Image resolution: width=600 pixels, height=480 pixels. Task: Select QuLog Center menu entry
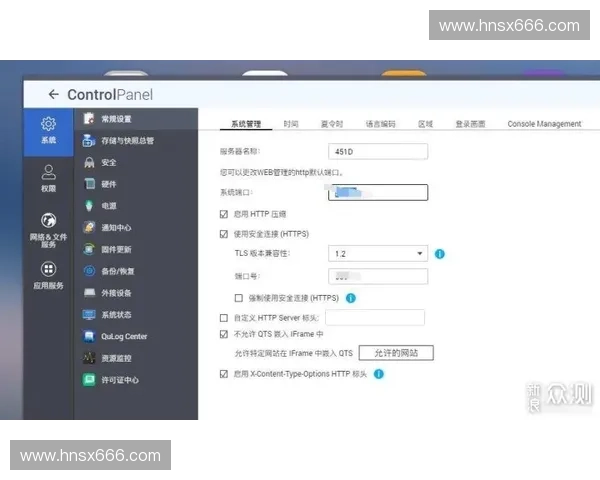click(136, 336)
